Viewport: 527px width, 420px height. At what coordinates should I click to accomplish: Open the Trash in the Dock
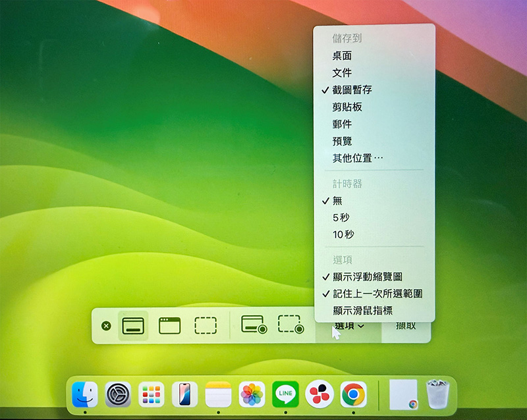coord(436,394)
